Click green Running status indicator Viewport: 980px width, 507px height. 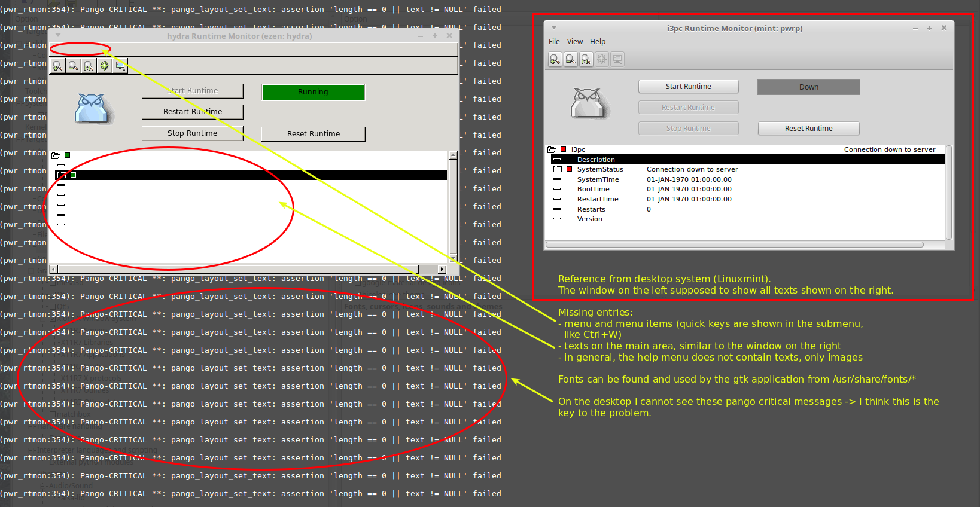tap(314, 92)
